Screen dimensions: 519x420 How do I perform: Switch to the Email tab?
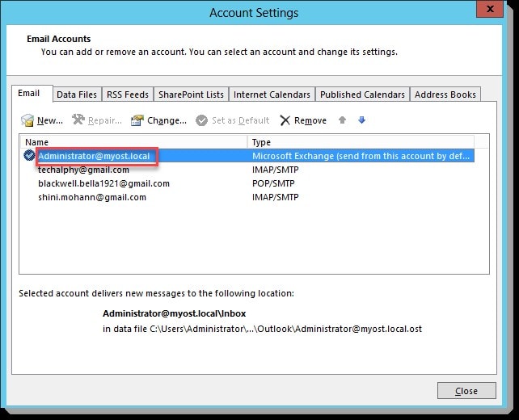tap(32, 93)
